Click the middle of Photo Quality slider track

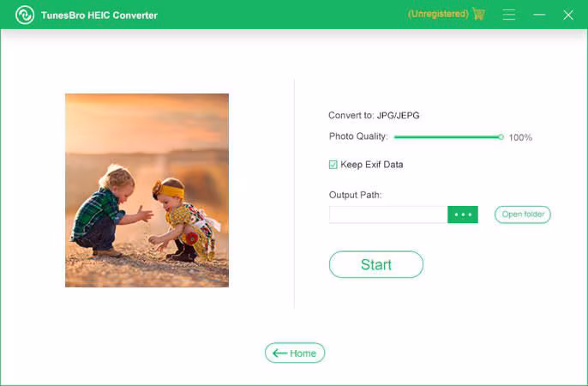pos(447,137)
